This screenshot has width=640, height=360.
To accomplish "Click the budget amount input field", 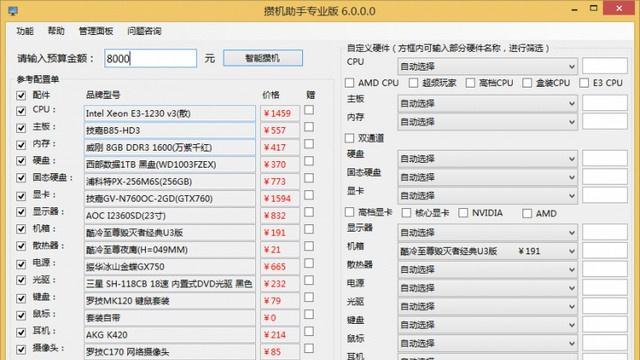I will (x=150, y=58).
